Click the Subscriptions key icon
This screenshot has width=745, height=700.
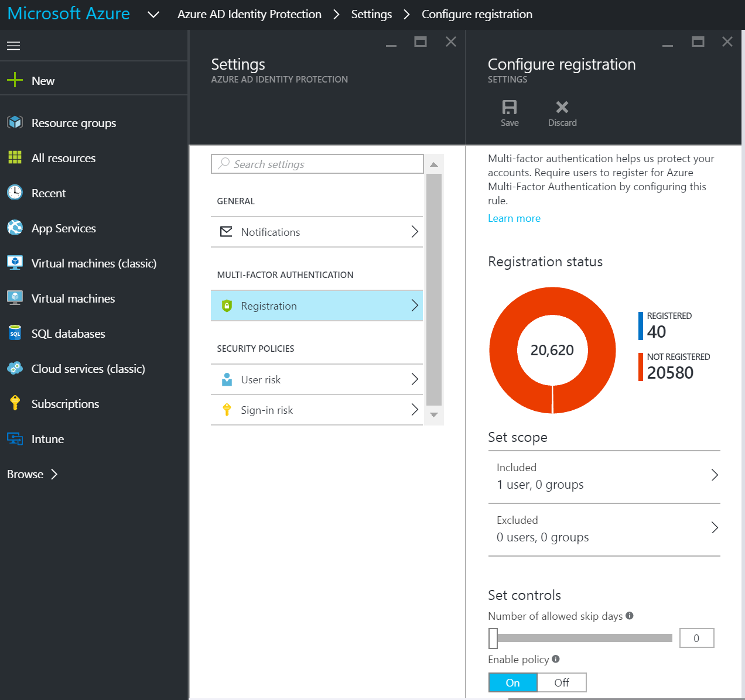[15, 403]
